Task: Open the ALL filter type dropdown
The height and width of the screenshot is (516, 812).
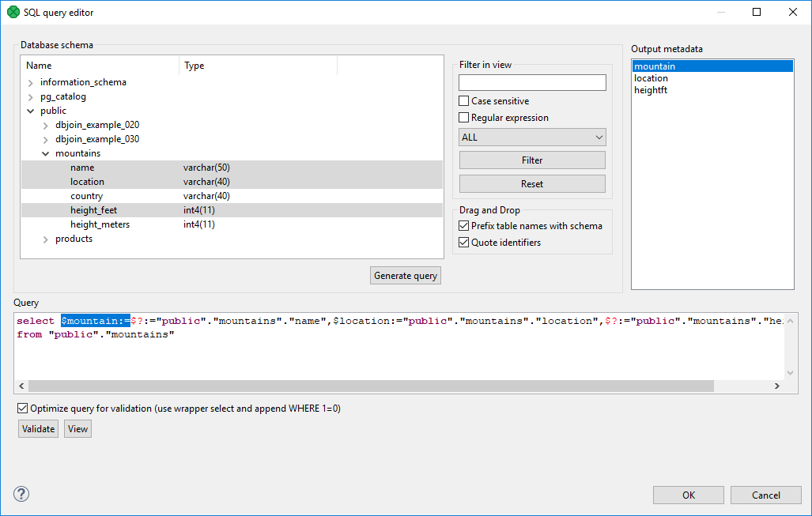Action: tap(531, 137)
